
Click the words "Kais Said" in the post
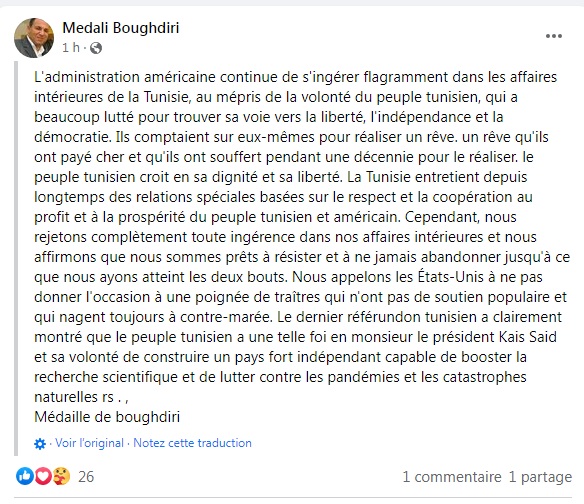[x=527, y=337]
